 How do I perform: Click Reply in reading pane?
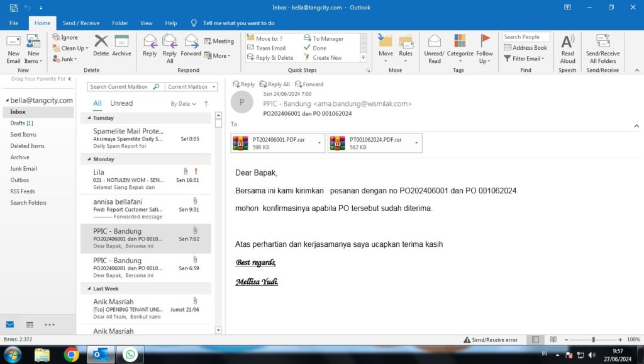point(243,84)
